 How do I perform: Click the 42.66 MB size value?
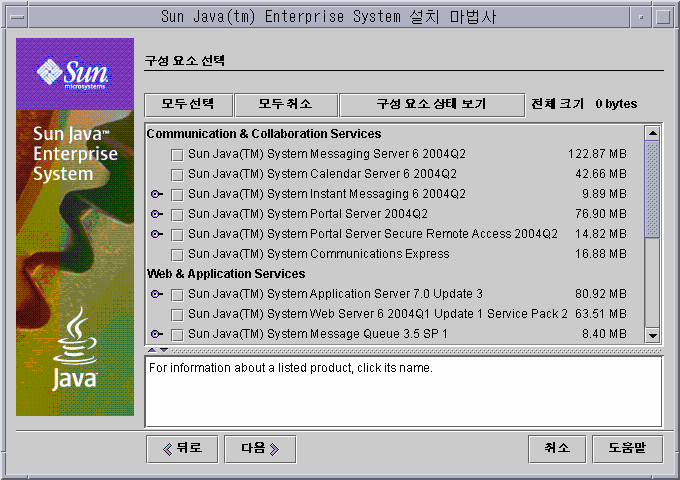tap(601, 174)
